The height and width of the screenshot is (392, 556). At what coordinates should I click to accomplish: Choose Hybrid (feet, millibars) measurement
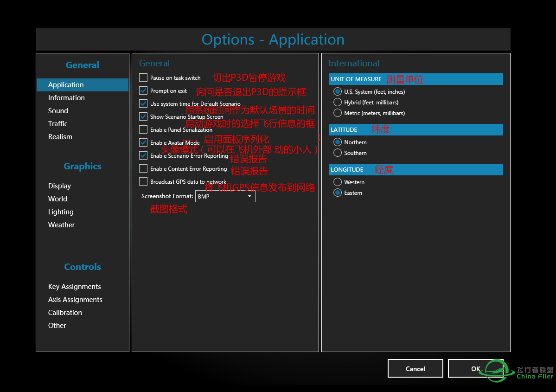coord(337,102)
